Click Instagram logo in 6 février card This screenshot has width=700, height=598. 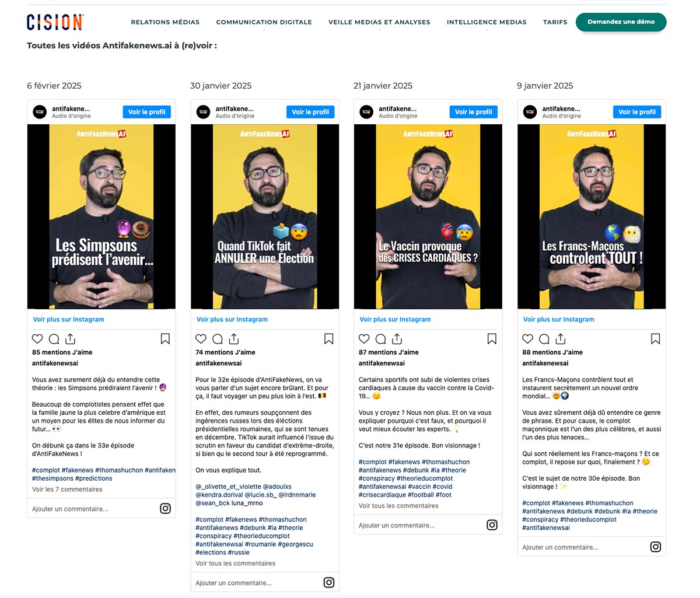pyautogui.click(x=165, y=509)
